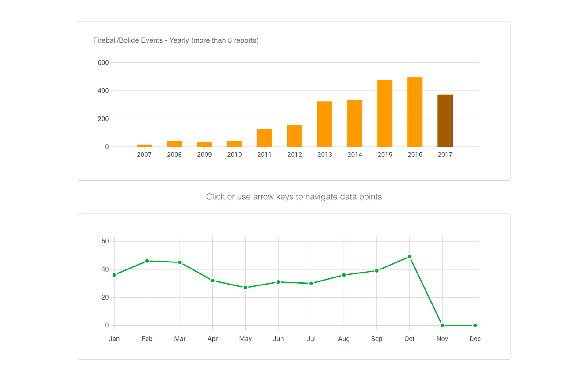Click the February point on line chart
This screenshot has width=569, height=392.
click(x=147, y=261)
